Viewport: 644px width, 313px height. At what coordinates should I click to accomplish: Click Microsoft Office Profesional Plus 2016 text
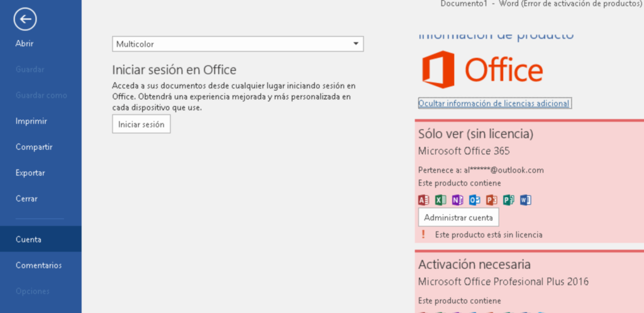(x=503, y=282)
